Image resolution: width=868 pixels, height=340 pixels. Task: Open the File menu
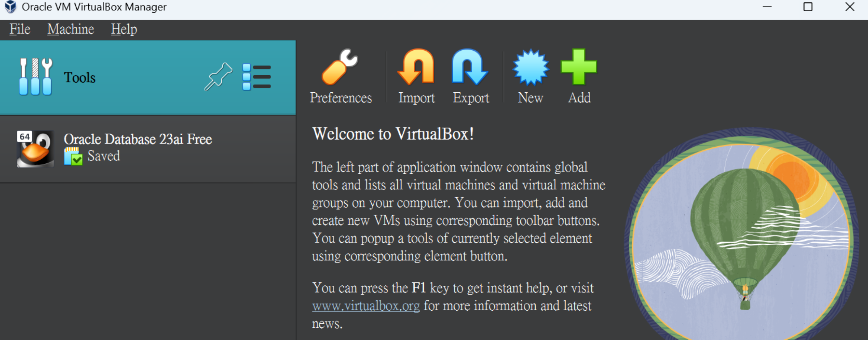[20, 29]
